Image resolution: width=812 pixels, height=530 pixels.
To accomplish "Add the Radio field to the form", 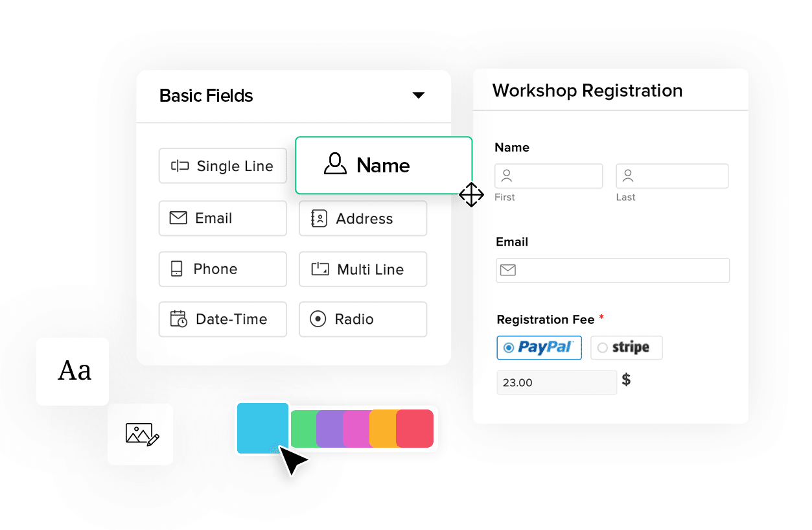I will 362,319.
